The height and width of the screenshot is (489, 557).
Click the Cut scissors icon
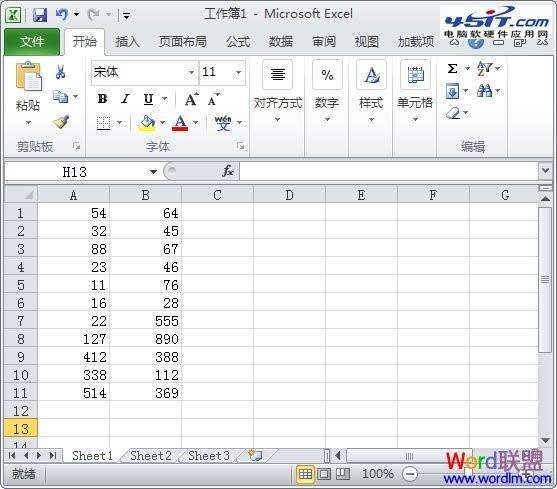tap(60, 72)
